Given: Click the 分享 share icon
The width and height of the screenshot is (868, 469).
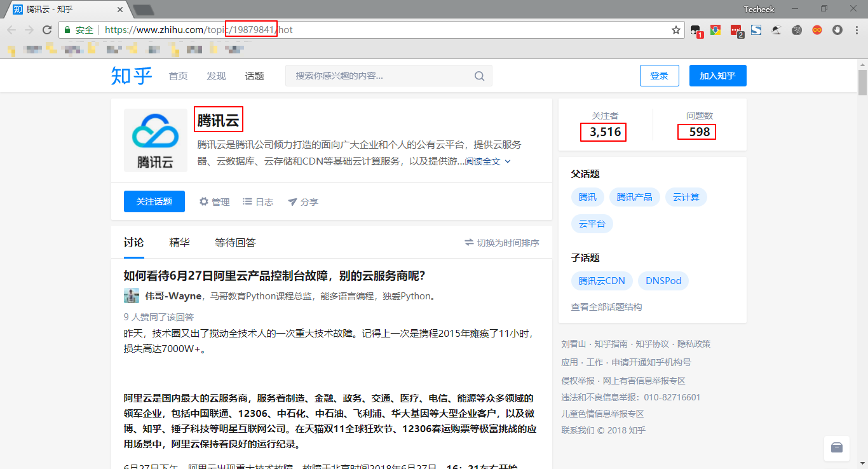Looking at the screenshot, I should [x=303, y=201].
